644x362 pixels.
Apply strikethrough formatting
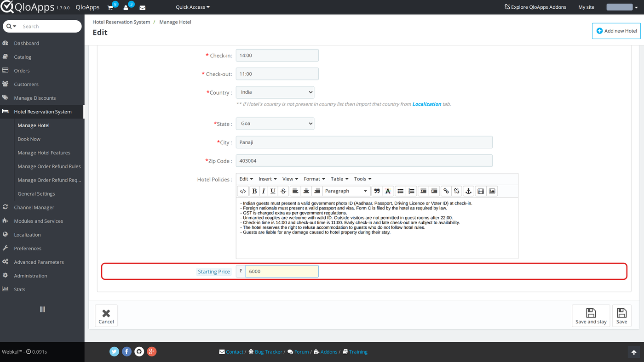click(283, 191)
